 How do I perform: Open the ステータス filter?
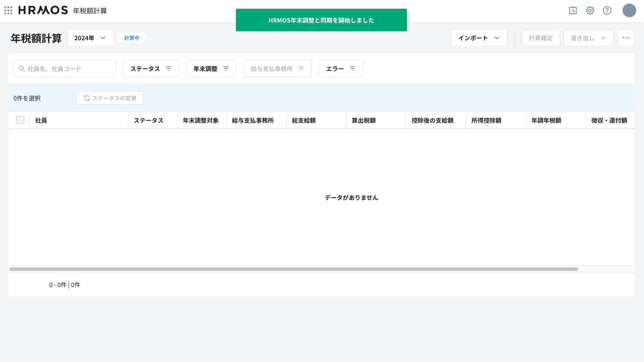[151, 69]
